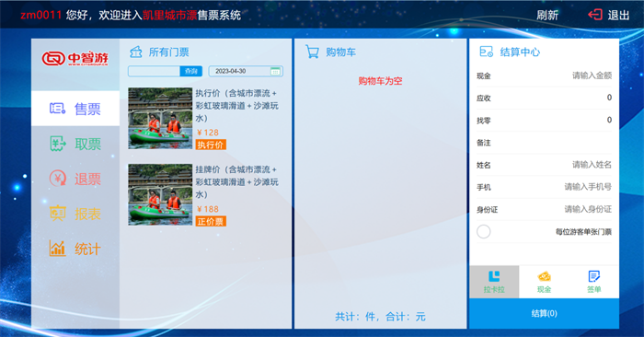
Task: Open the 售票 ticket sales icon
Action: point(57,109)
